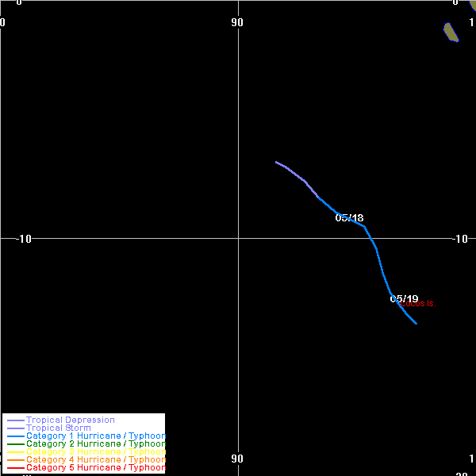Click the northwestern start of the storm track
The height and width of the screenshot is (476, 476).
[x=277, y=162]
